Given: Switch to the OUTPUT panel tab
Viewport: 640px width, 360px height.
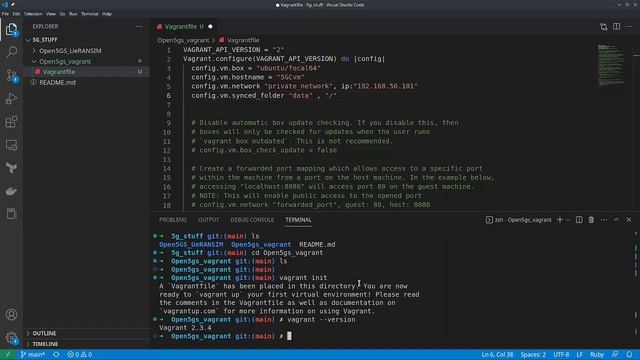Looking at the screenshot, I should [x=209, y=220].
